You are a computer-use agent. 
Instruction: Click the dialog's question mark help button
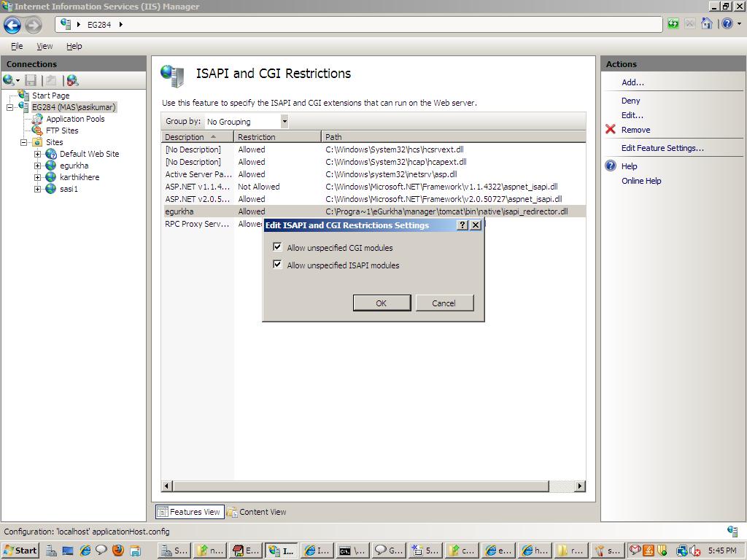[462, 225]
